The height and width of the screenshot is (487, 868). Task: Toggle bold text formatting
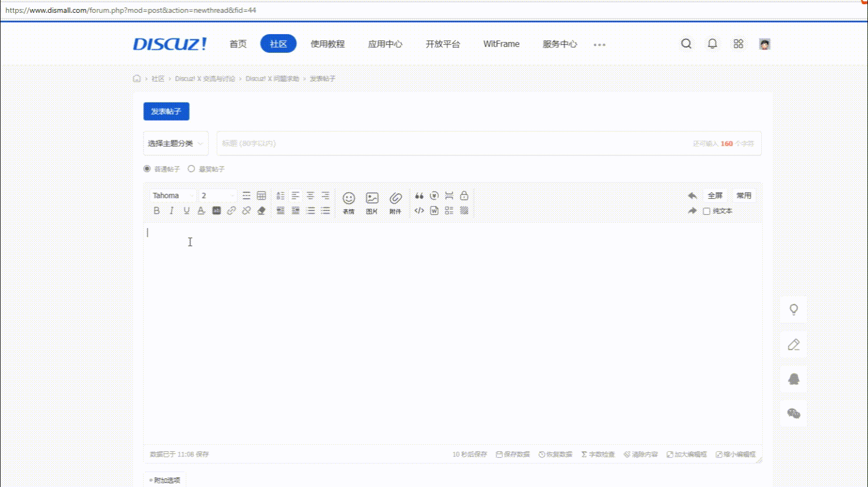pos(156,211)
